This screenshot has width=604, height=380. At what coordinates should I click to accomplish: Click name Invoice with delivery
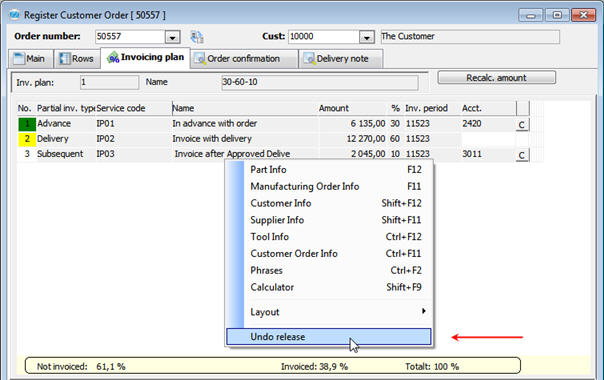(x=212, y=139)
